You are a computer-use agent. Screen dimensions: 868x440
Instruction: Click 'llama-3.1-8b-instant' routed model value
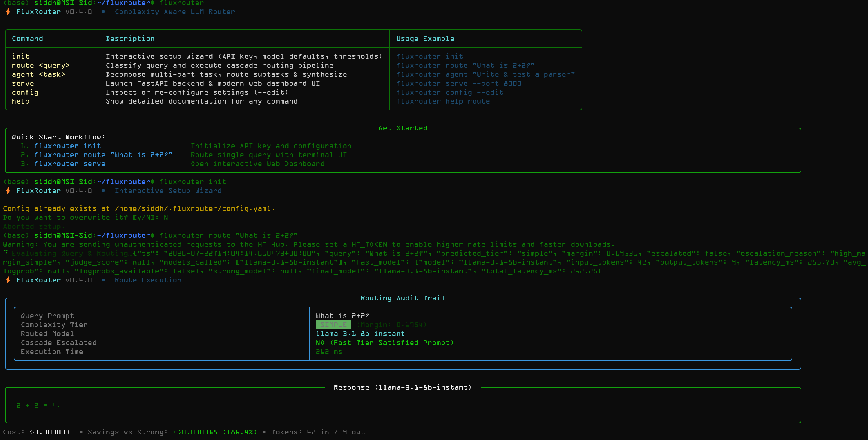(360, 334)
